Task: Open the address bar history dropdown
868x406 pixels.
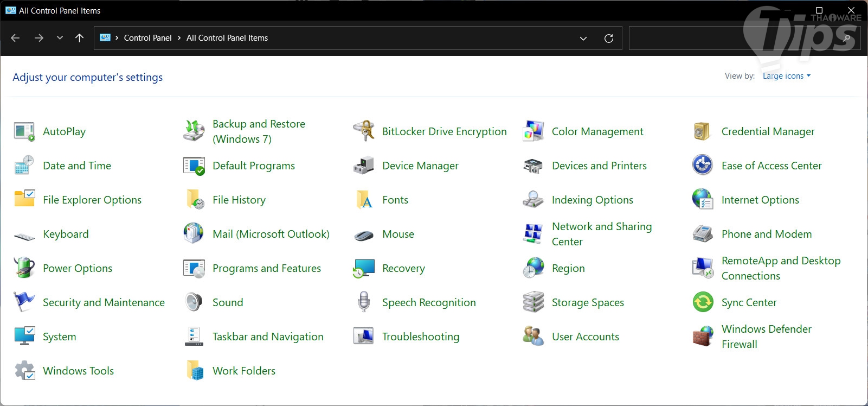Action: [583, 38]
